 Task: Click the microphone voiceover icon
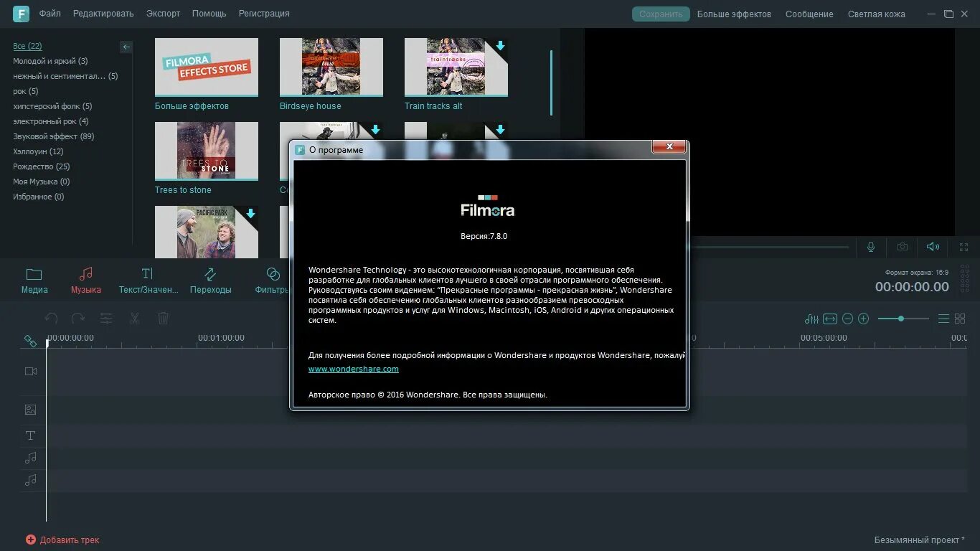(x=871, y=247)
